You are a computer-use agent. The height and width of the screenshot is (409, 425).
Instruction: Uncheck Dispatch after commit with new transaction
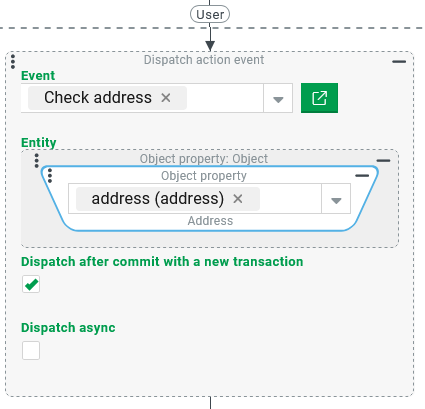[31, 284]
